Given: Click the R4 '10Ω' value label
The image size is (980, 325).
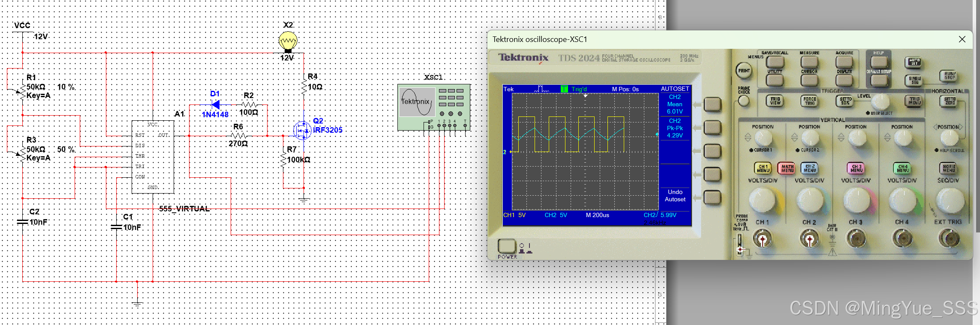Looking at the screenshot, I should coord(315,87).
